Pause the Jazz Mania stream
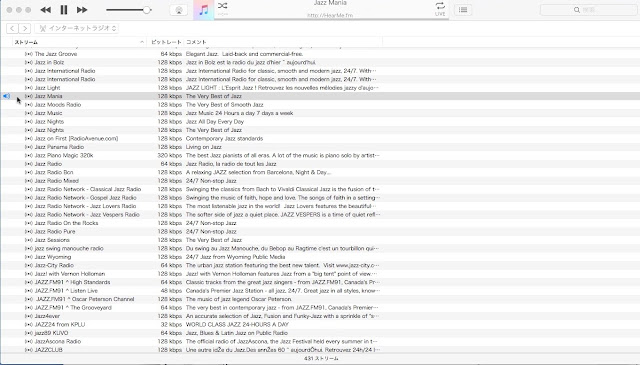The height and width of the screenshot is (365, 640). 64,10
